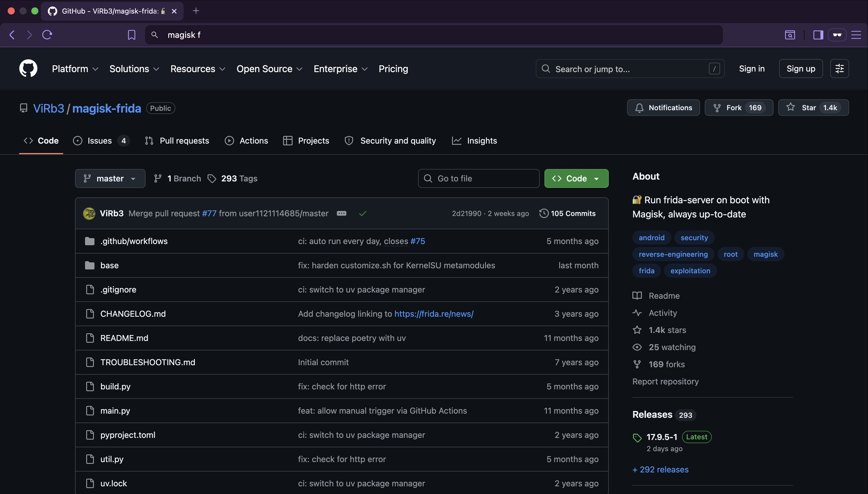Click the GitHub logo home icon
The height and width of the screenshot is (494, 868).
coord(28,69)
